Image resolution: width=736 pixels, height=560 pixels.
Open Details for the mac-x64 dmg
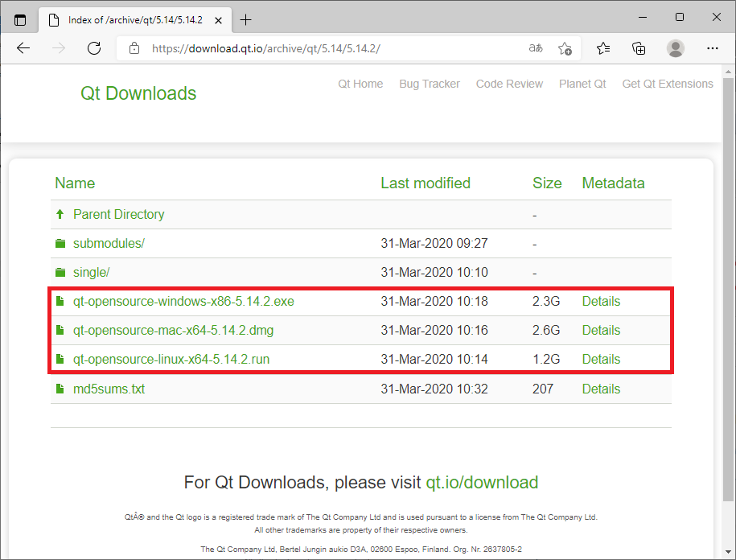601,331
